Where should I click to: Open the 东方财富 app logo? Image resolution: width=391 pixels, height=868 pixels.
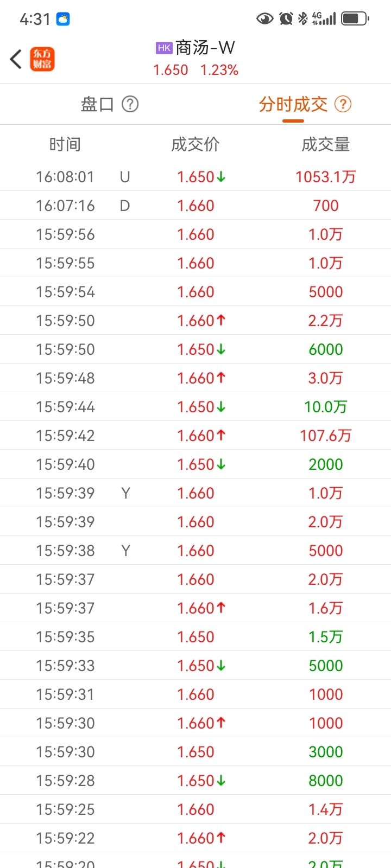coord(42,59)
